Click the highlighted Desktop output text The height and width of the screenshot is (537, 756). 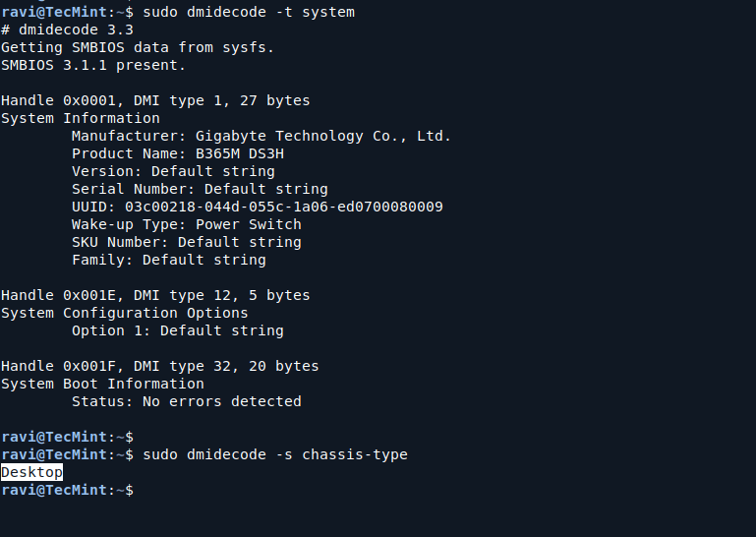click(x=31, y=472)
